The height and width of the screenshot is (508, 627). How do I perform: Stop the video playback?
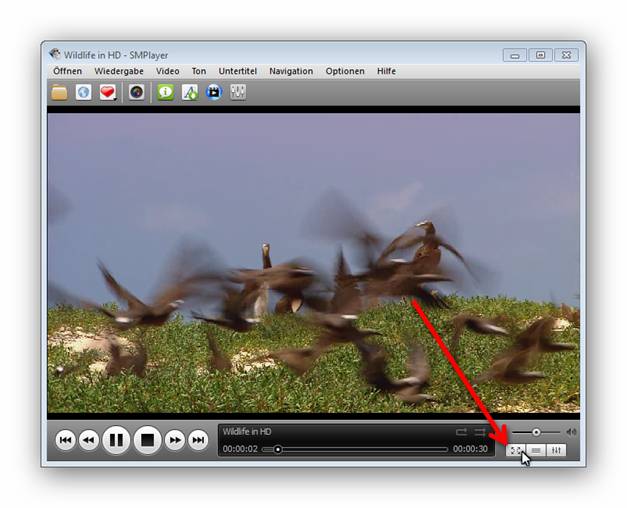click(147, 440)
